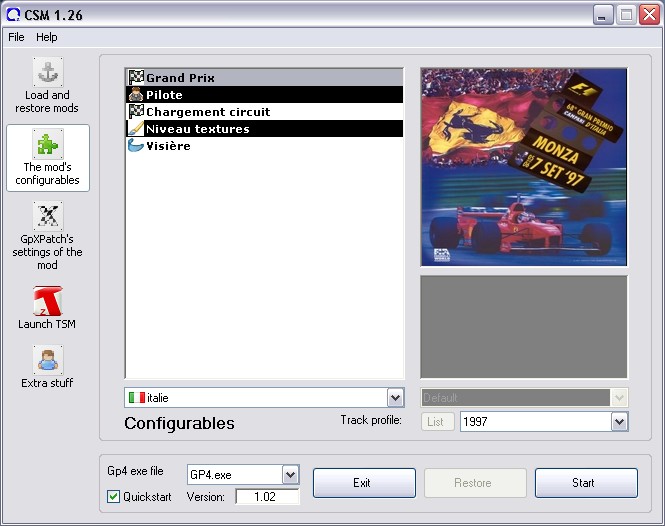Viewport: 665px width, 526px height.
Task: Click the disabled Default dropdown arrow
Action: click(x=619, y=397)
